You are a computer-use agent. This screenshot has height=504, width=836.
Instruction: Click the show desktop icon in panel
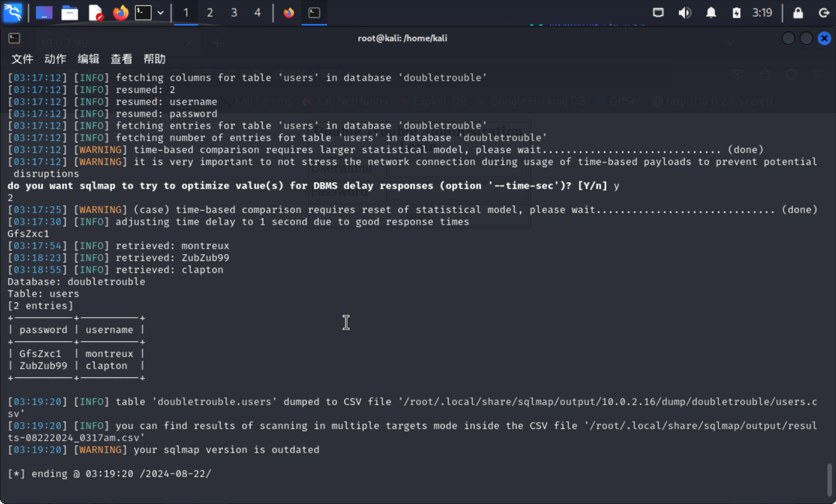coord(44,13)
